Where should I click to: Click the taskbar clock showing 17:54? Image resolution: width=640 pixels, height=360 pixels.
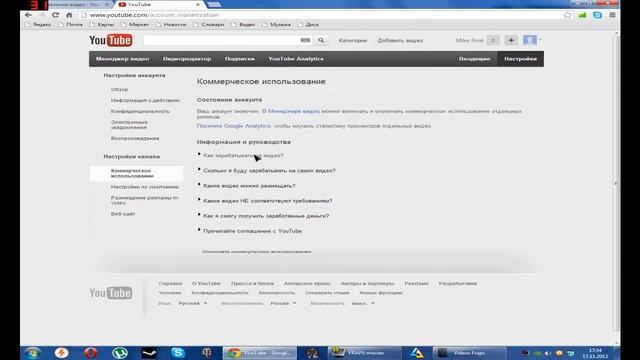[x=596, y=353]
